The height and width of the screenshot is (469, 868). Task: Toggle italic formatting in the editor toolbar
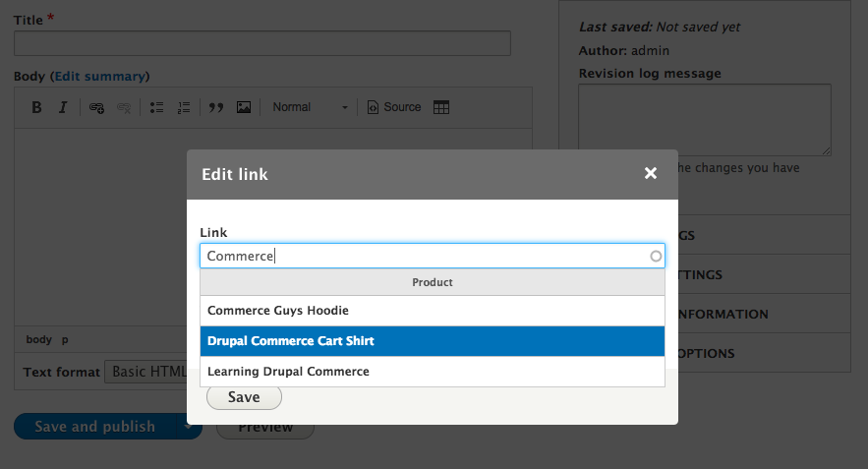tap(63, 107)
